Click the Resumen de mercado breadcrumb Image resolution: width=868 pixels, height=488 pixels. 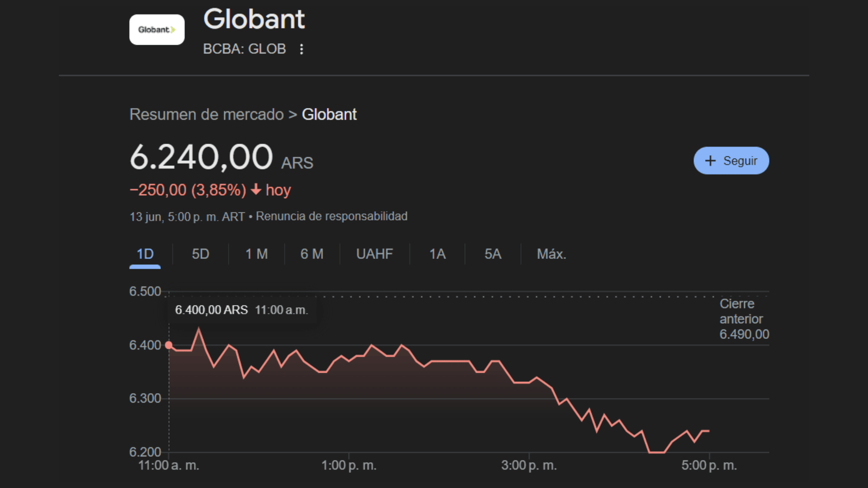coord(206,115)
